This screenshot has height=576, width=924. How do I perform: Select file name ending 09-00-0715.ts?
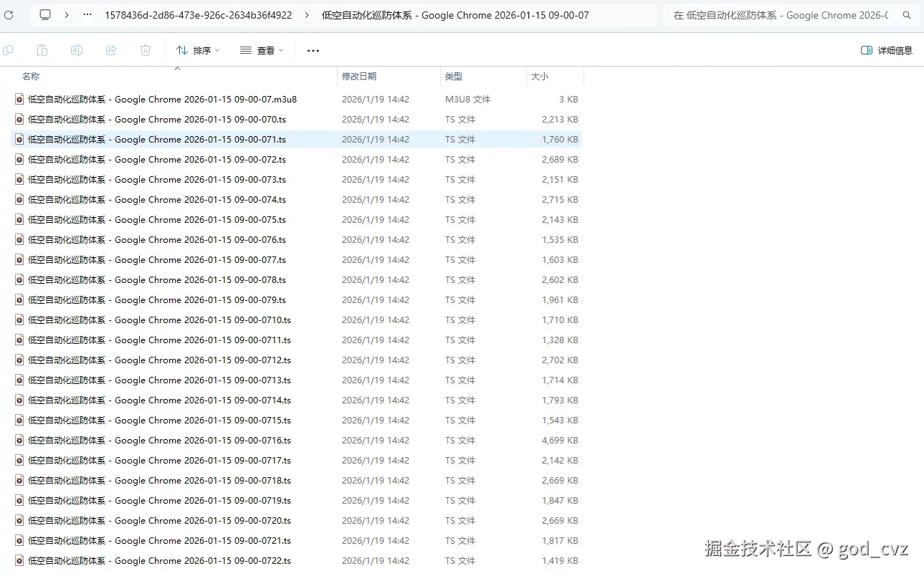pos(159,421)
